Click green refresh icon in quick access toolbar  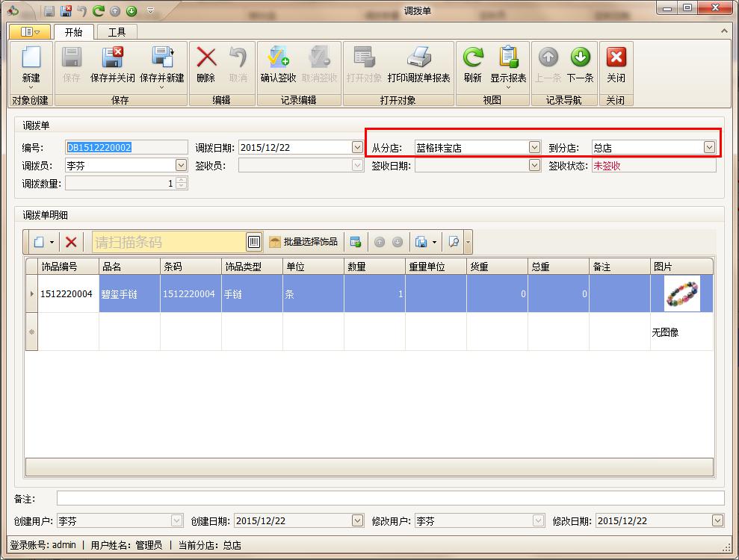click(98, 10)
